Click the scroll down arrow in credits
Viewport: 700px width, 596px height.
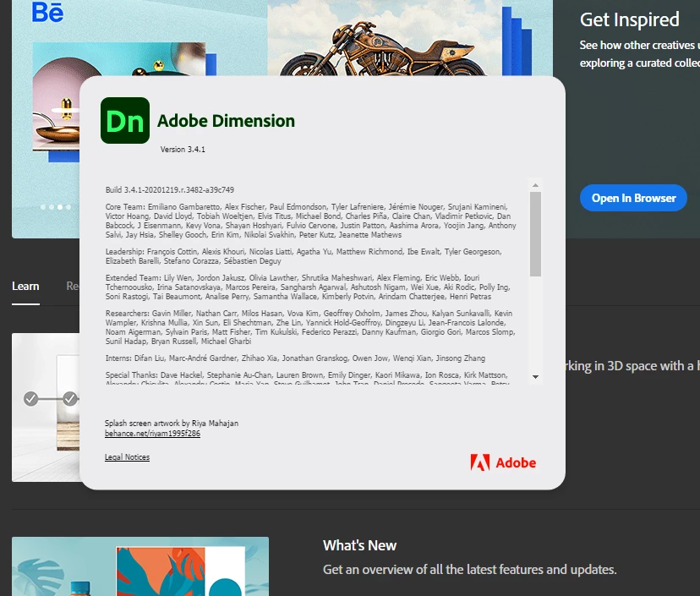(535, 377)
